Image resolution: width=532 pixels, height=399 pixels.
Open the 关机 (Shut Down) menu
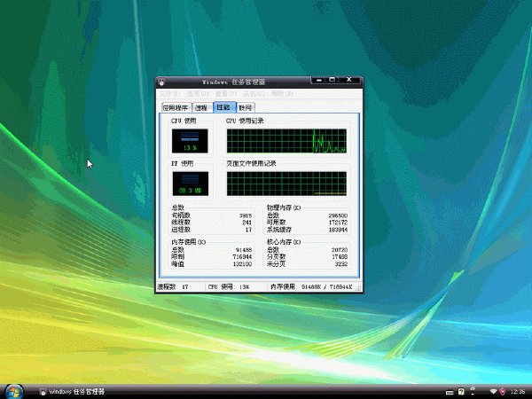254,93
